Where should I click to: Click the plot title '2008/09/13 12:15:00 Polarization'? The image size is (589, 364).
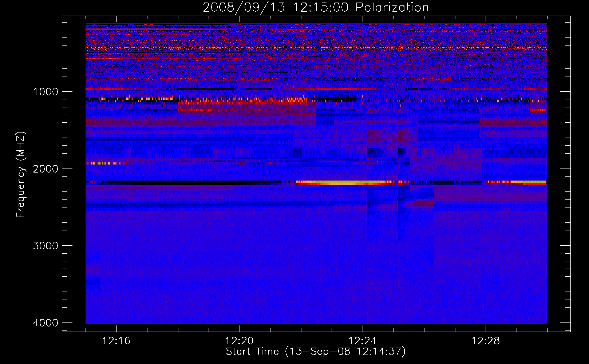point(316,8)
